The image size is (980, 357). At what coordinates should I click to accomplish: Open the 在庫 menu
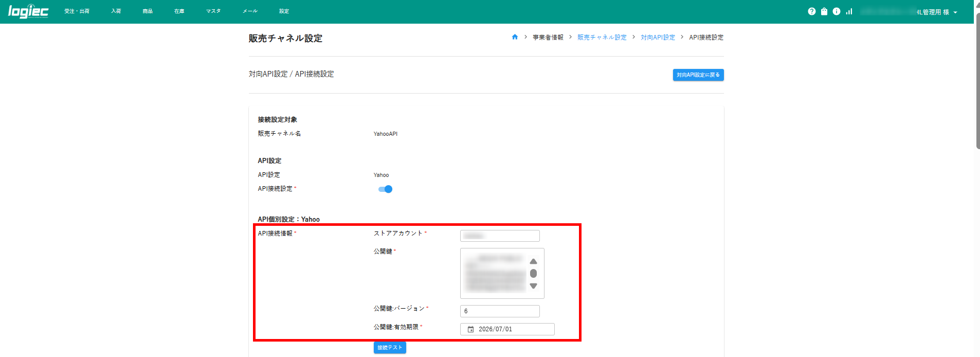[x=179, y=11]
